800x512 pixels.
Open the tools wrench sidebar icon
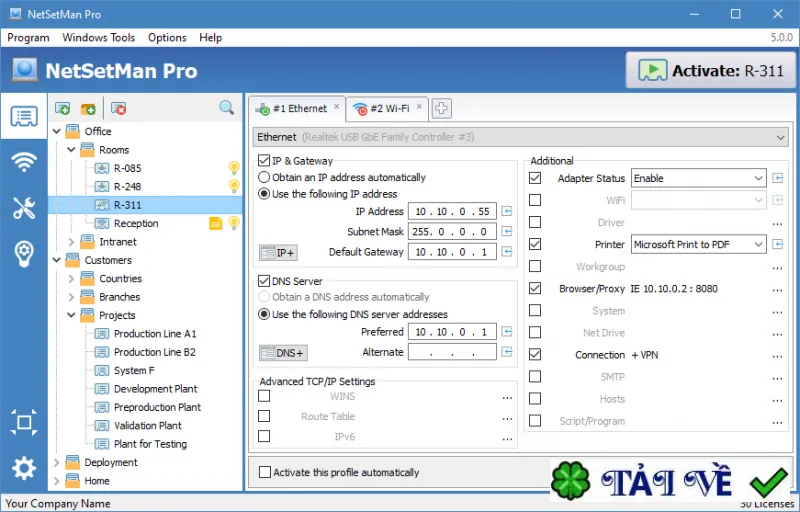click(x=24, y=208)
